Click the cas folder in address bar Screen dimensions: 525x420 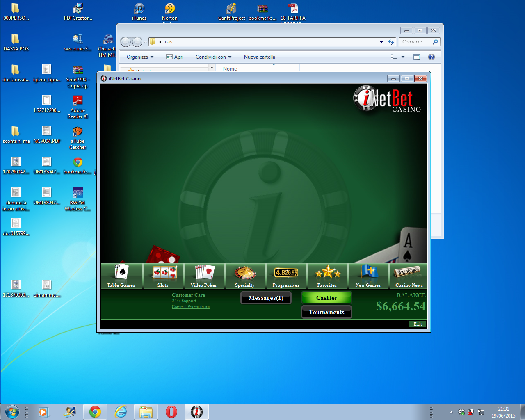[x=168, y=42]
